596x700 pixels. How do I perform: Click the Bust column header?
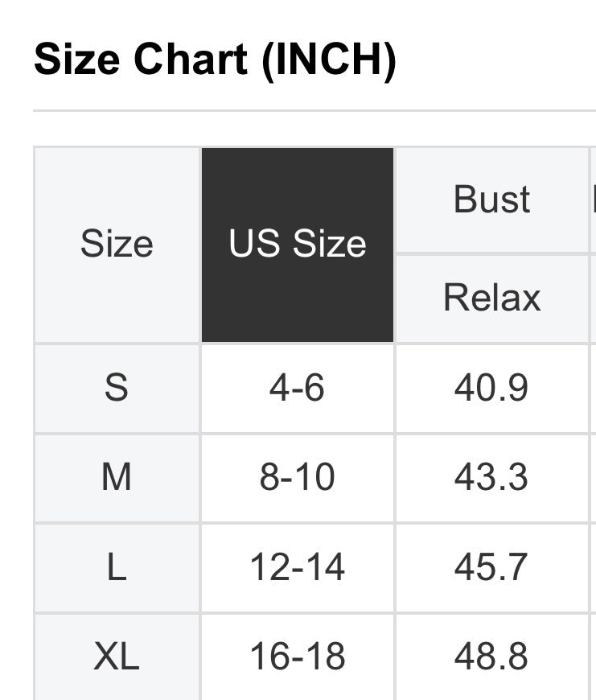click(492, 200)
